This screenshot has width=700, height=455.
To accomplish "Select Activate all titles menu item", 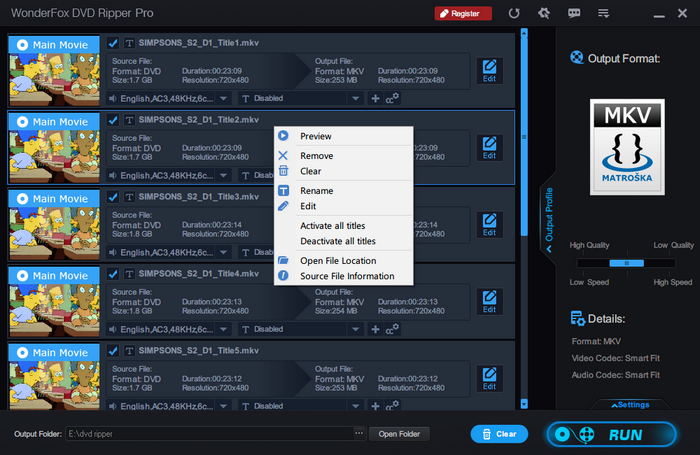I will pos(343,225).
